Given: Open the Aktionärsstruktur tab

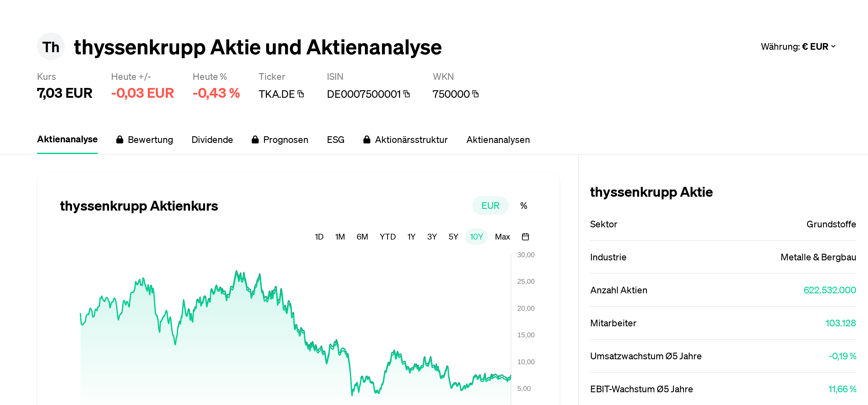Looking at the screenshot, I should [406, 139].
